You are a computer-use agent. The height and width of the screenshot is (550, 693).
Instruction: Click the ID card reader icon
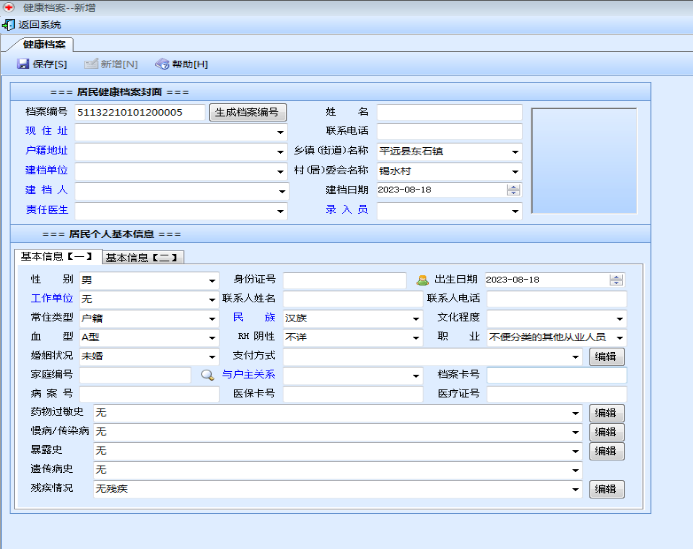click(x=422, y=280)
